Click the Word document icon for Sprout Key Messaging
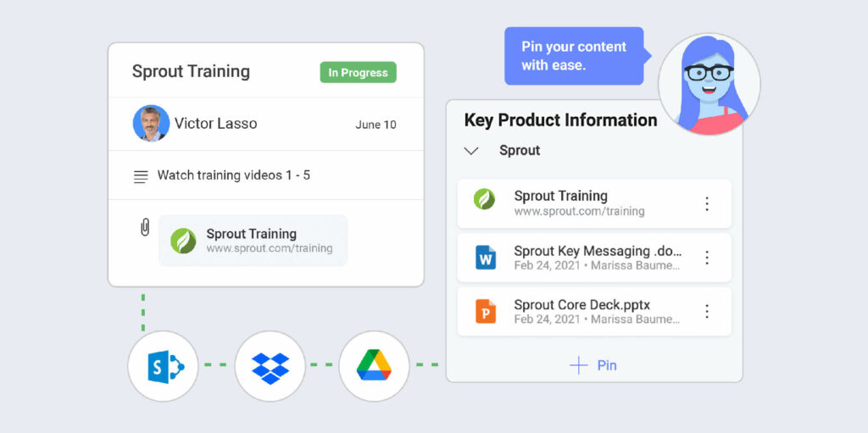 (x=486, y=258)
